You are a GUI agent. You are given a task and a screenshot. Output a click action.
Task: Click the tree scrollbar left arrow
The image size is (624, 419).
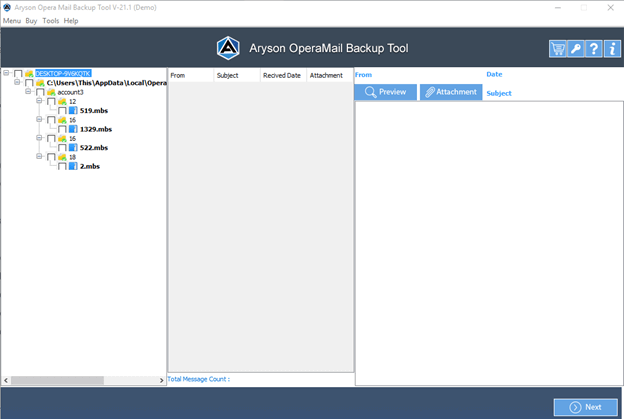click(6, 380)
